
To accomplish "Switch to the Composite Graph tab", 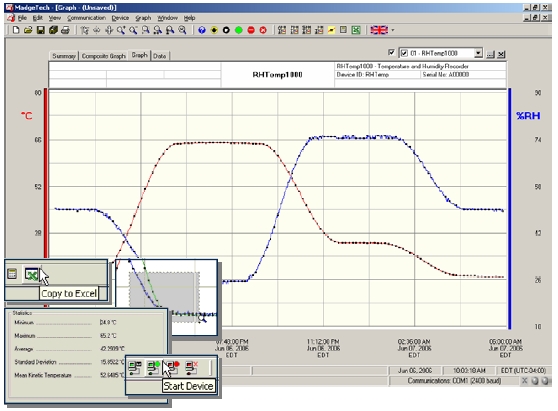I will pyautogui.click(x=104, y=56).
